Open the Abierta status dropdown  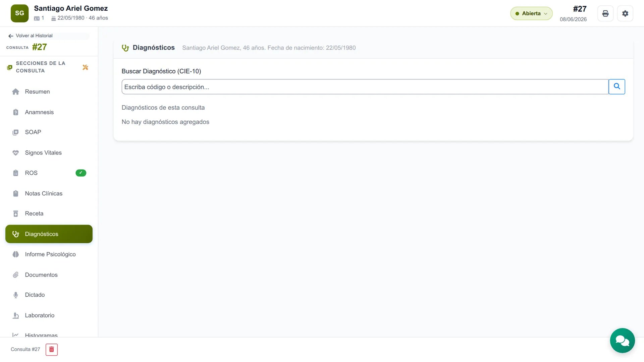531,13
